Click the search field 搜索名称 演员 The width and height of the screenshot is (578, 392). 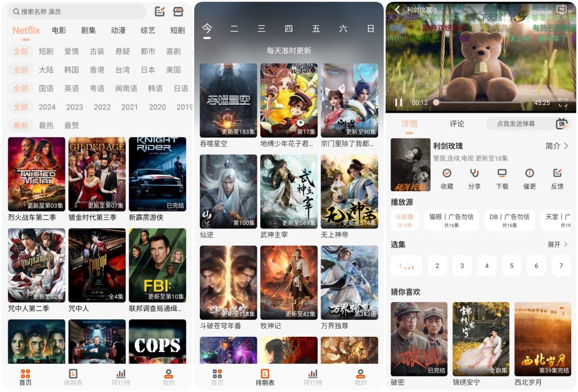pyautogui.click(x=77, y=12)
